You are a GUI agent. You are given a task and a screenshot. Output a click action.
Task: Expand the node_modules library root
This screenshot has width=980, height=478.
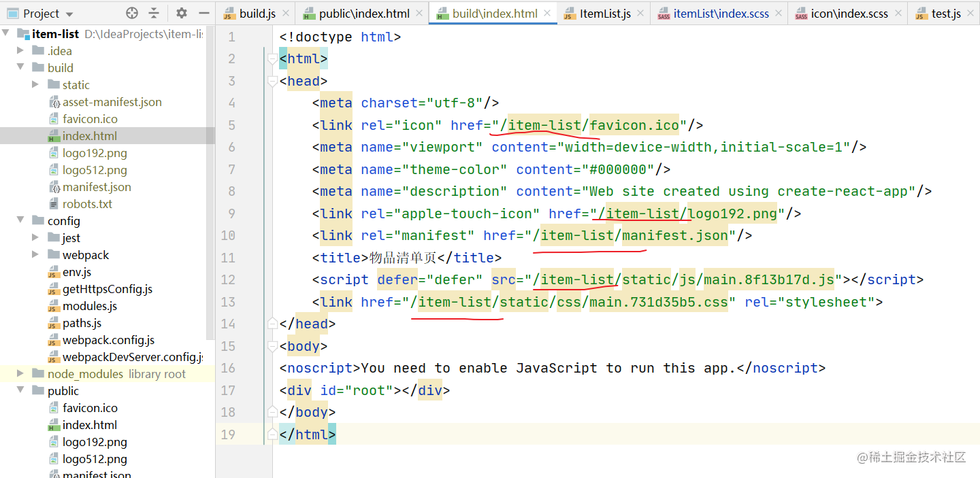[x=20, y=373]
